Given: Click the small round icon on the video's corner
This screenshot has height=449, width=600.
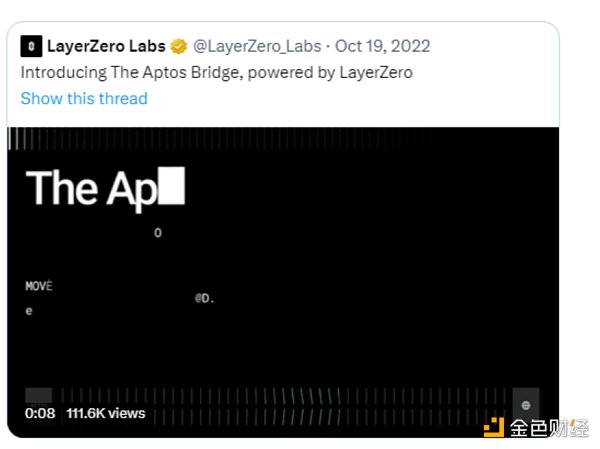Looking at the screenshot, I should pos(526,404).
